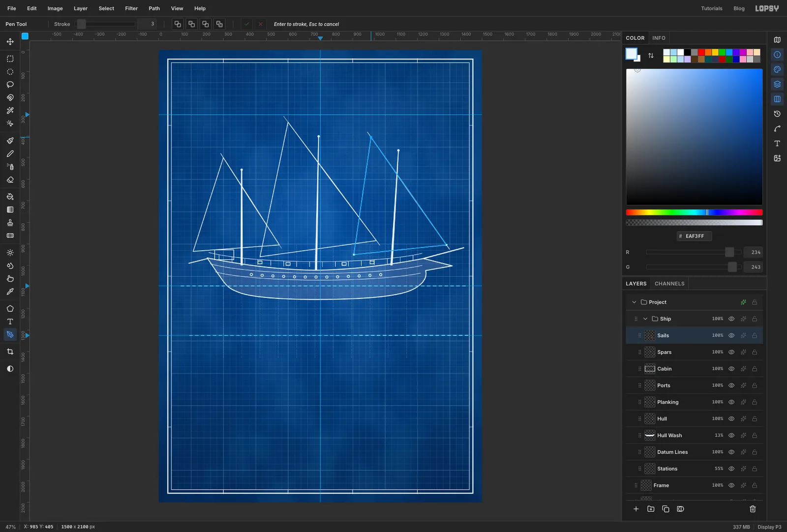The width and height of the screenshot is (787, 532).
Task: Switch to the Channels tab
Action: (x=669, y=284)
